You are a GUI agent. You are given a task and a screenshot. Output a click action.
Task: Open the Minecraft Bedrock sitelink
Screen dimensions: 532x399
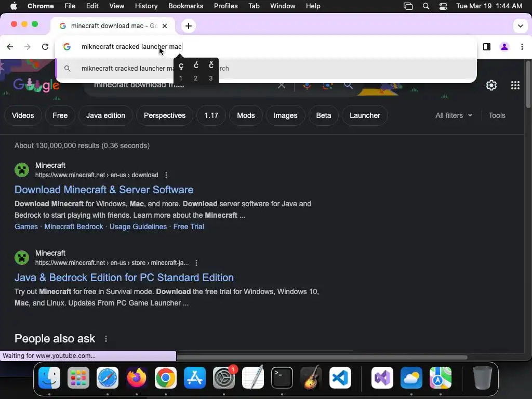click(x=74, y=227)
